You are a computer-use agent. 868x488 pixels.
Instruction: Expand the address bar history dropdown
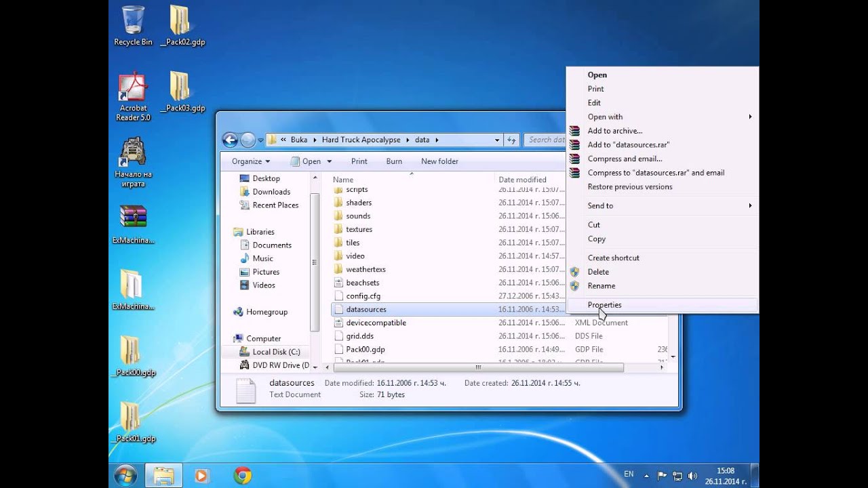pyautogui.click(x=497, y=140)
